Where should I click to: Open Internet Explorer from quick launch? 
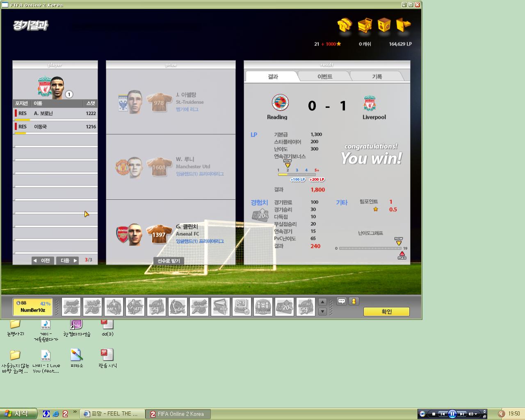pos(56,414)
